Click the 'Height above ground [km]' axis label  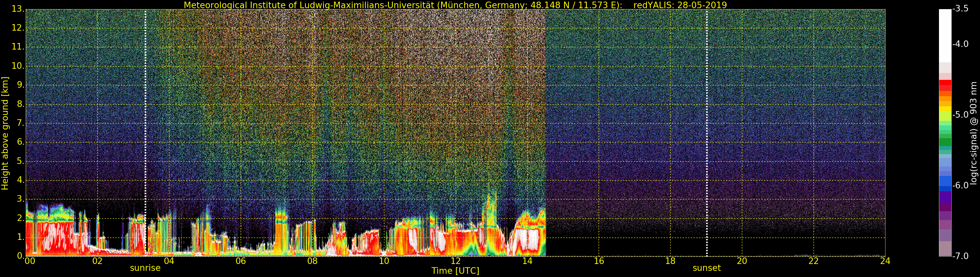click(5, 133)
